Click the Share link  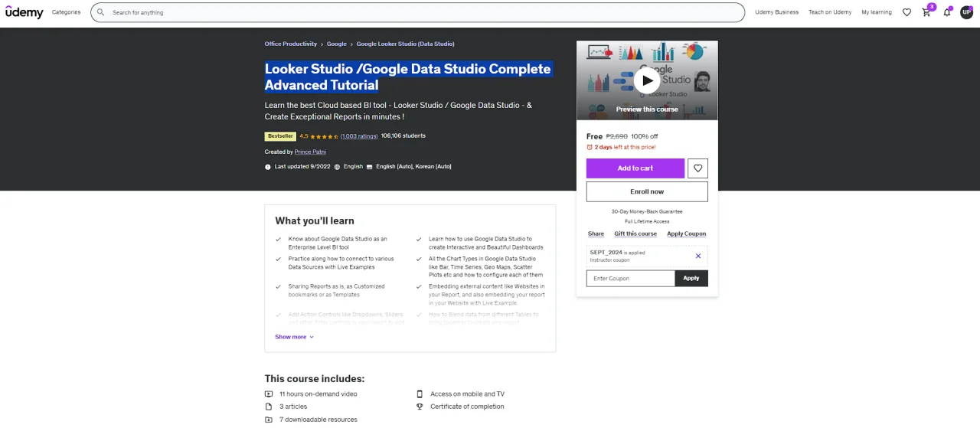596,234
